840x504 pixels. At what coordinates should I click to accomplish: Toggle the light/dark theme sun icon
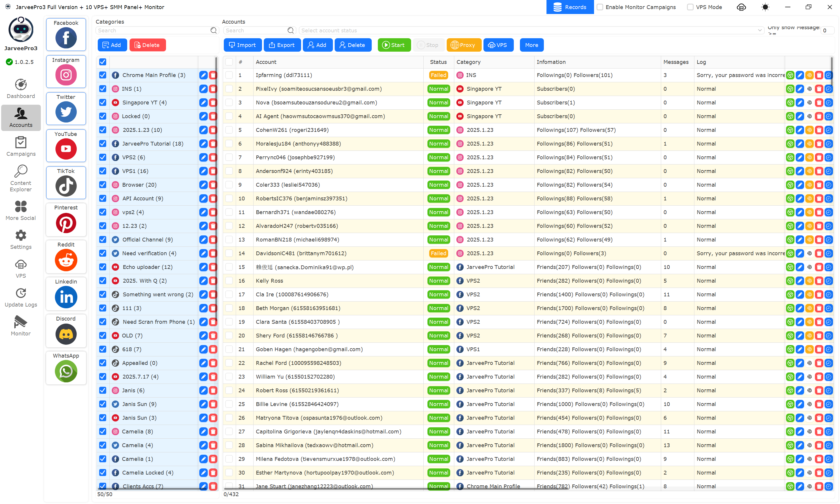pos(765,7)
